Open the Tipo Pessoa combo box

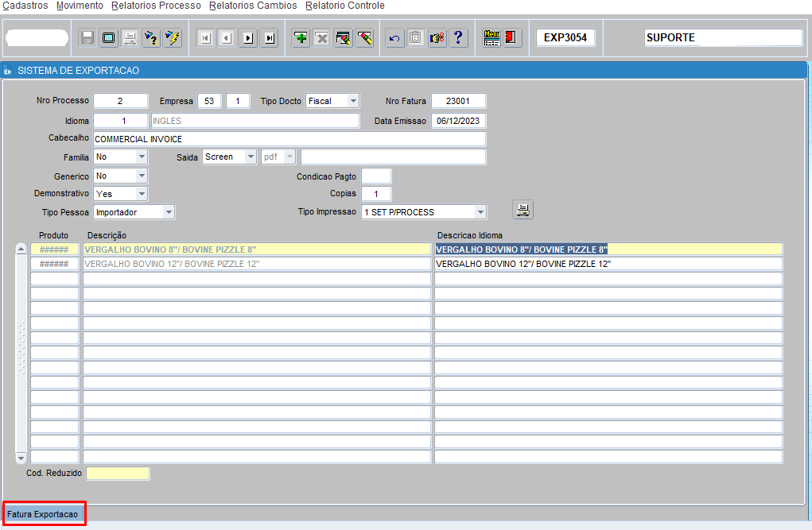(x=168, y=212)
